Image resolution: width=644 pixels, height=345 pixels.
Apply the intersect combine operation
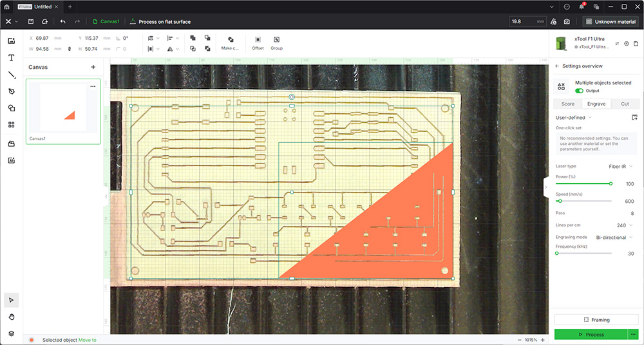193,48
